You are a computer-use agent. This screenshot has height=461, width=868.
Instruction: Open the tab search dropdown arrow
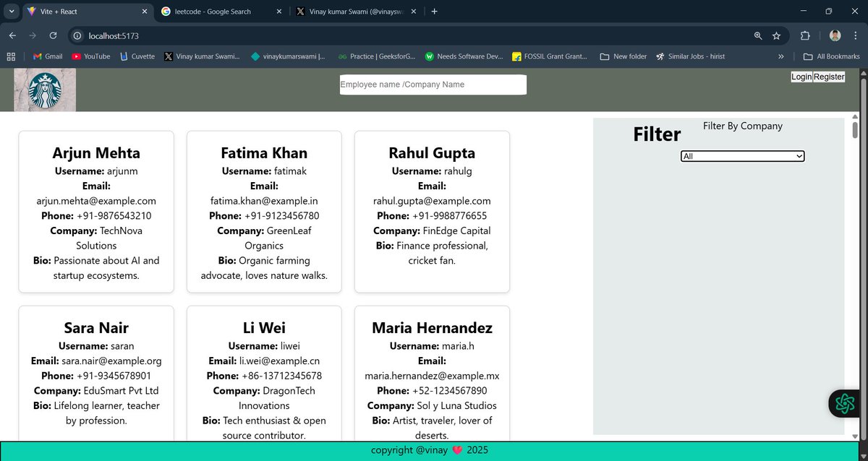(x=12, y=12)
